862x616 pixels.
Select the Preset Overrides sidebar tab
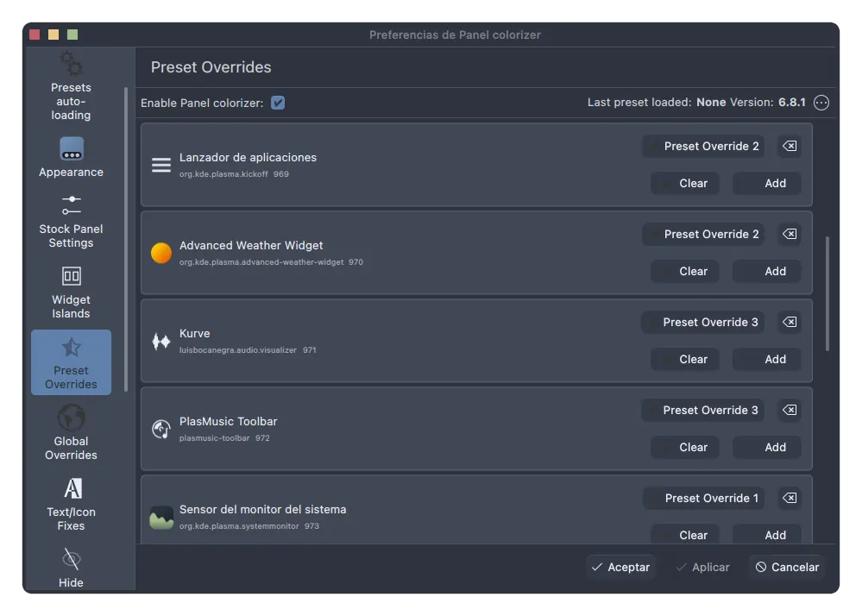pos(71,362)
